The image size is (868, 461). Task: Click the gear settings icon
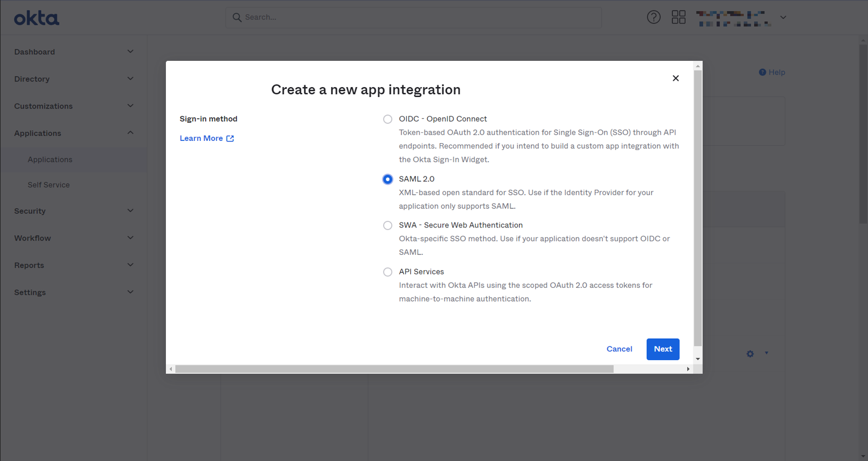[x=750, y=354]
